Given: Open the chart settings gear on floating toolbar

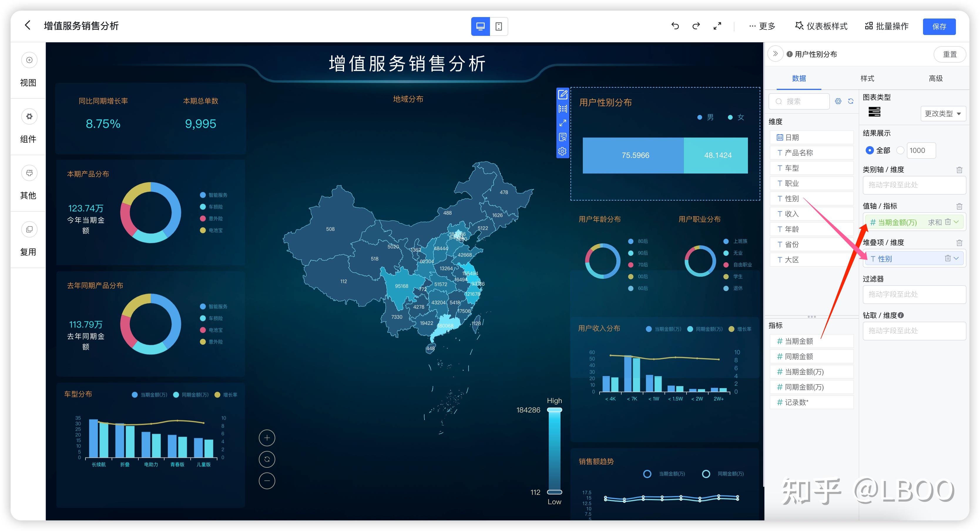Looking at the screenshot, I should (562, 151).
